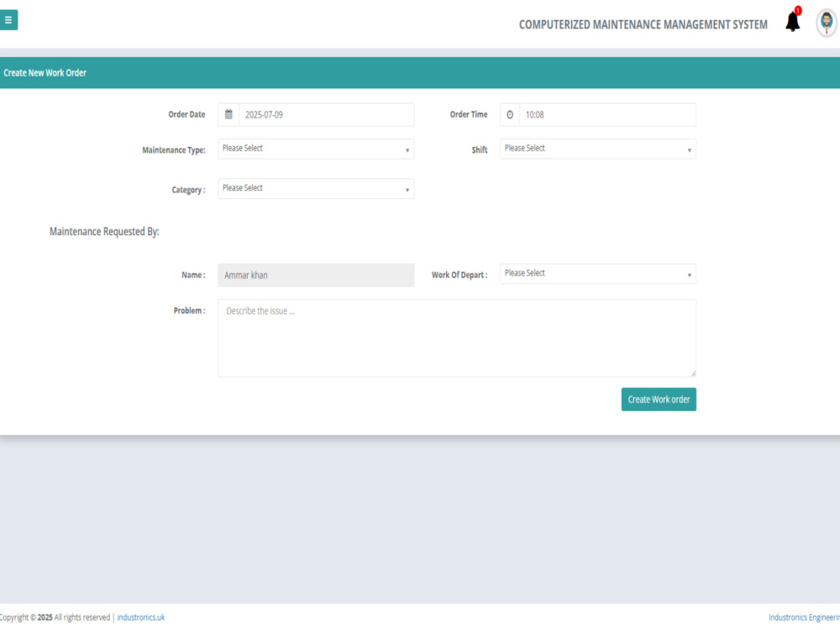Open the user profile avatar
Viewport: 840px width, 630px height.
click(x=827, y=23)
